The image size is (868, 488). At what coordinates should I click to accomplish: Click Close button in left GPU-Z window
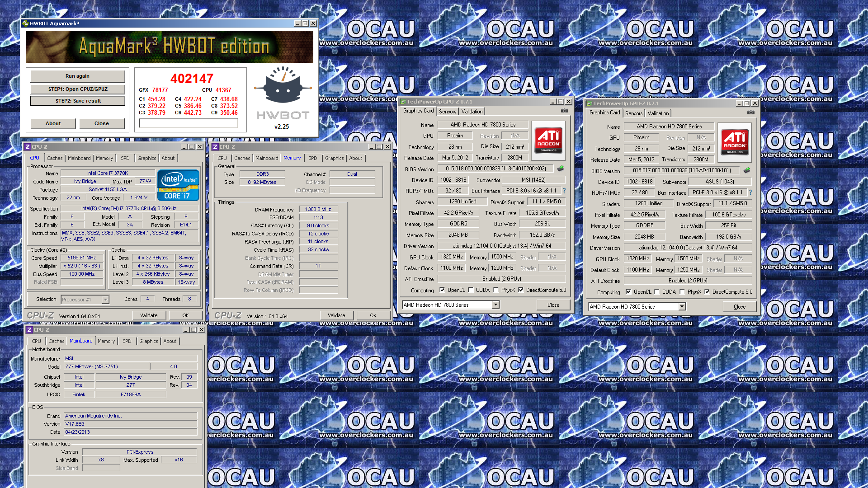click(x=553, y=305)
